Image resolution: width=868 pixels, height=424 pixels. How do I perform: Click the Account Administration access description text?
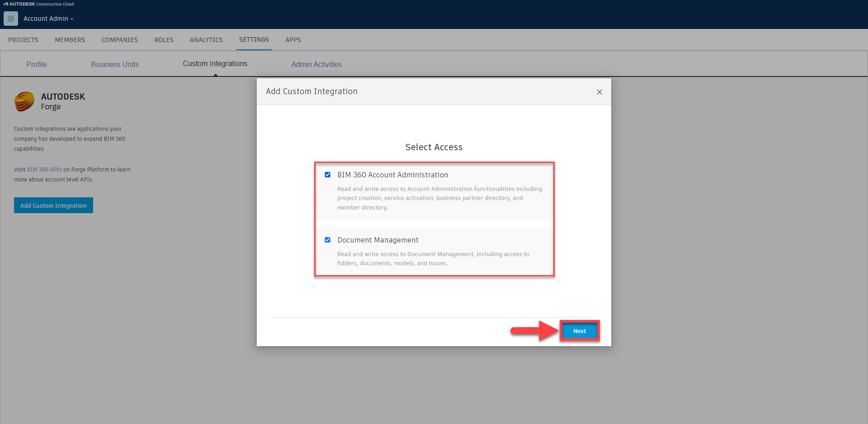coord(439,198)
